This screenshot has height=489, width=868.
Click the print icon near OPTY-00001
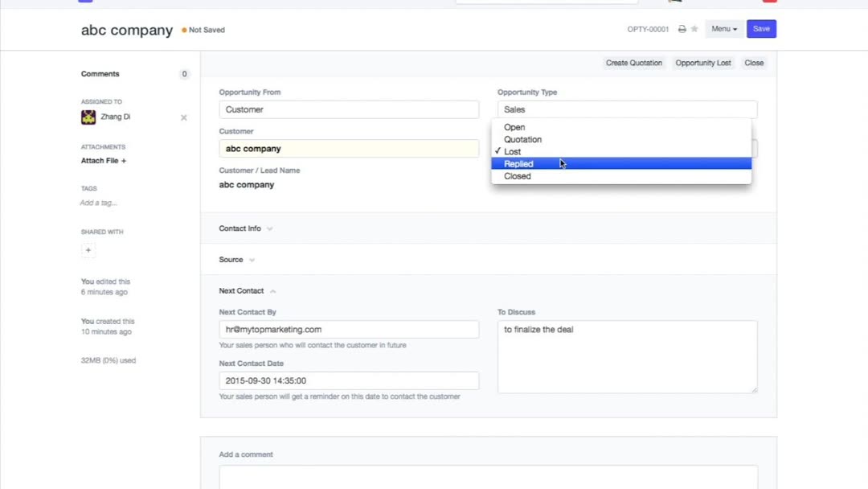click(682, 29)
